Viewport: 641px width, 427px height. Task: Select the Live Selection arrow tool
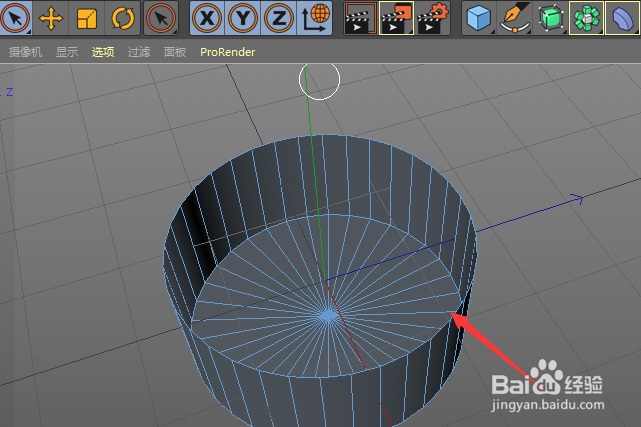tap(16, 18)
